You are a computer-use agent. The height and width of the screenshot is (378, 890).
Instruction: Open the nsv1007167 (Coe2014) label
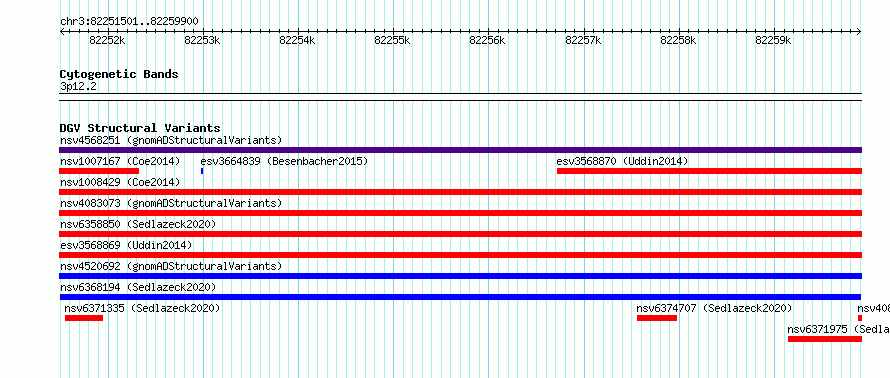pyautogui.click(x=120, y=161)
